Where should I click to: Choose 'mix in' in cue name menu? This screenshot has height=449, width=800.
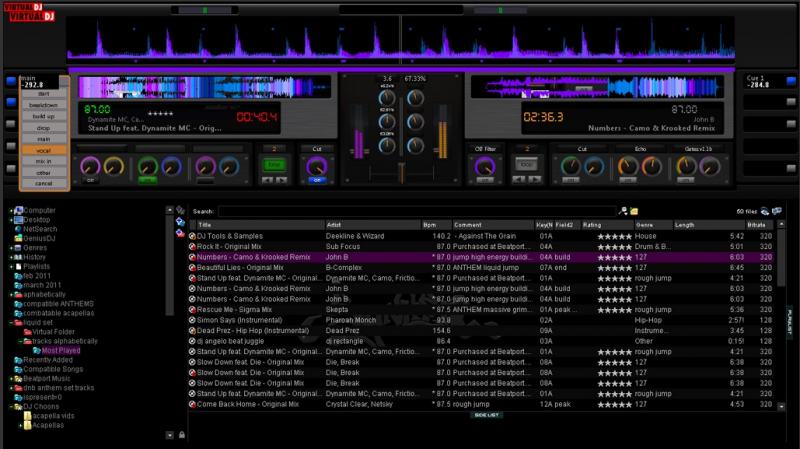43,161
